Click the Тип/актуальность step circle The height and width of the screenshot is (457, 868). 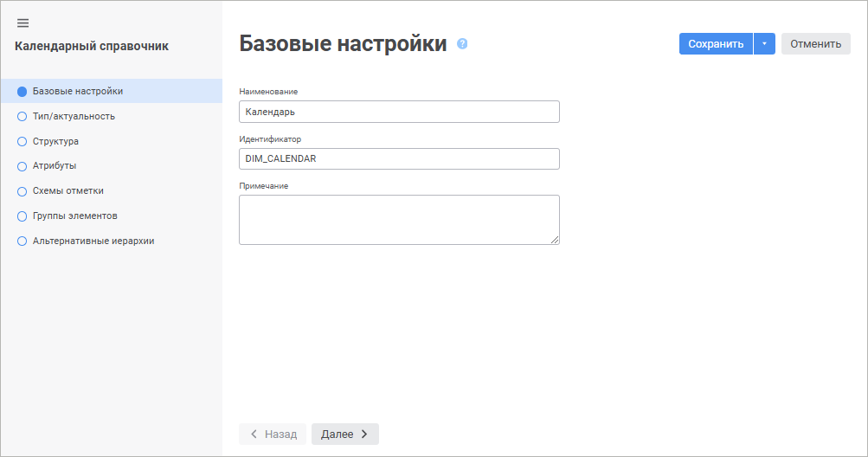click(23, 116)
